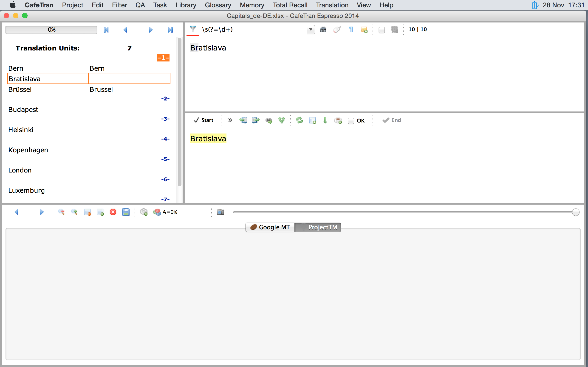Image resolution: width=588 pixels, height=367 pixels.
Task: Expand the double-chevron toolbar overflow
Action: (x=230, y=120)
